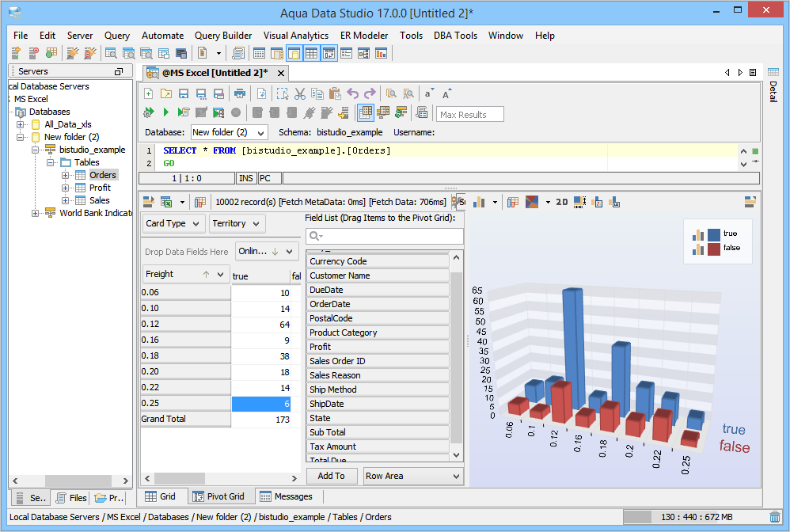The height and width of the screenshot is (532, 790).
Task: Open the DBA Tools menu
Action: coord(455,36)
